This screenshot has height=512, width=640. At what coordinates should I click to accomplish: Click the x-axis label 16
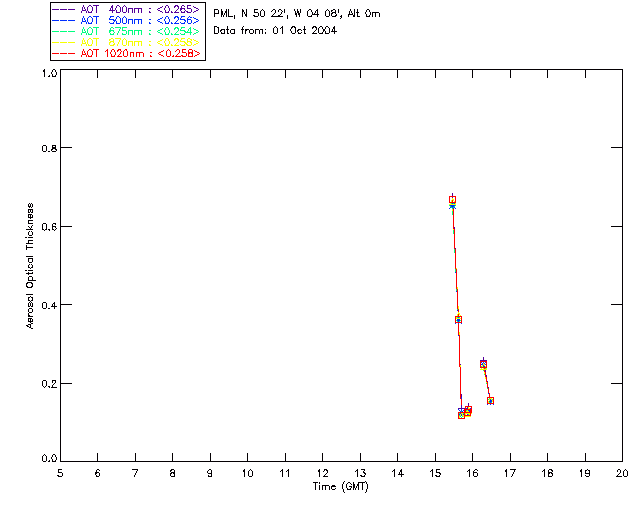pyautogui.click(x=473, y=473)
